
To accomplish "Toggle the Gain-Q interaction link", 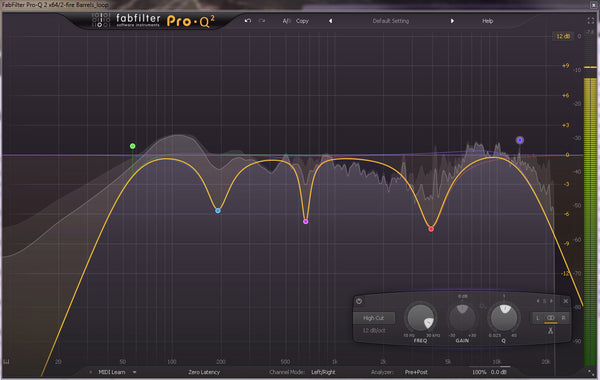I will click(x=483, y=306).
